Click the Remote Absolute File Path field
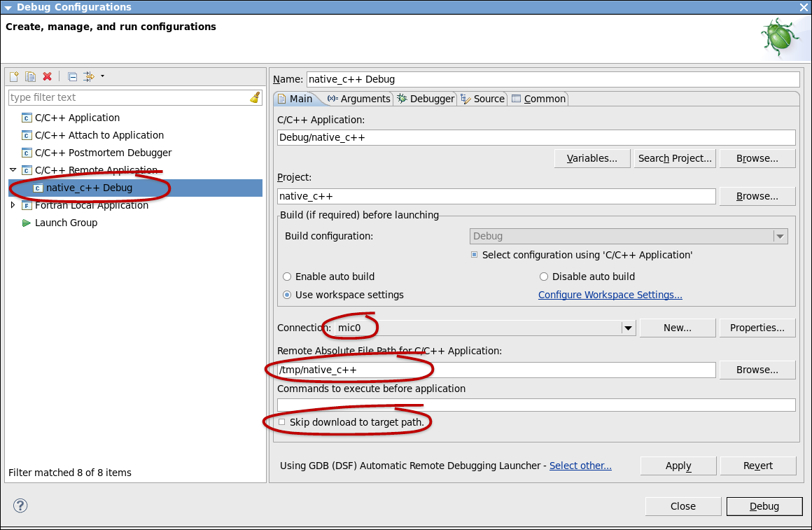This screenshot has height=530, width=812. coord(496,370)
